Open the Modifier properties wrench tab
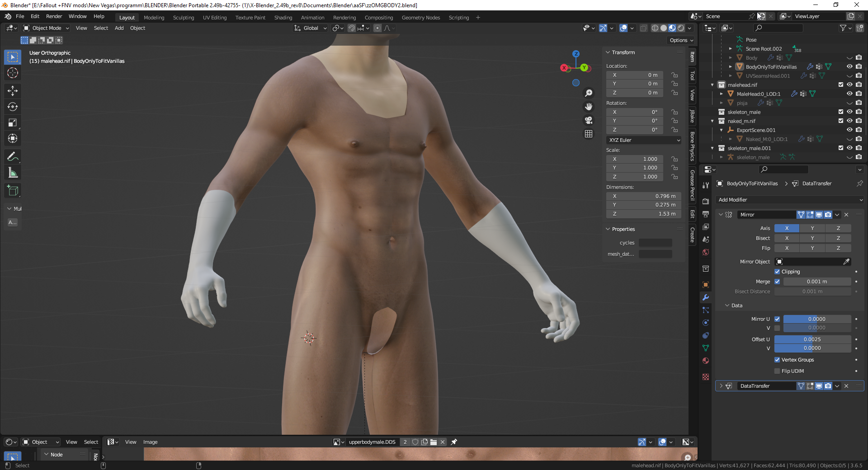 click(x=706, y=297)
